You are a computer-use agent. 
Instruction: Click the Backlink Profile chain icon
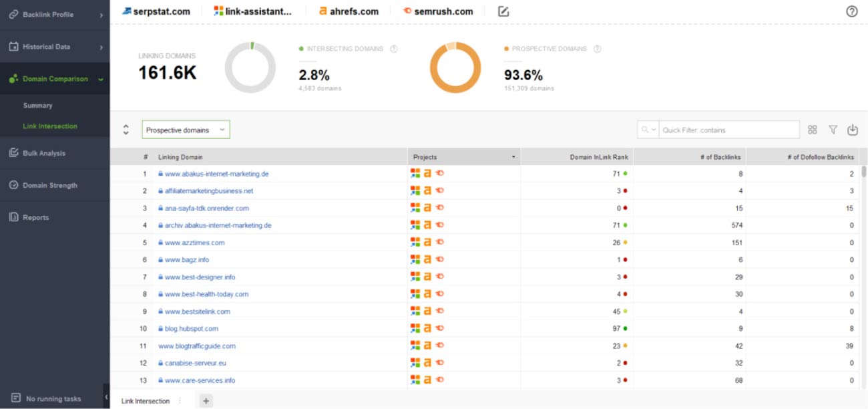click(13, 14)
